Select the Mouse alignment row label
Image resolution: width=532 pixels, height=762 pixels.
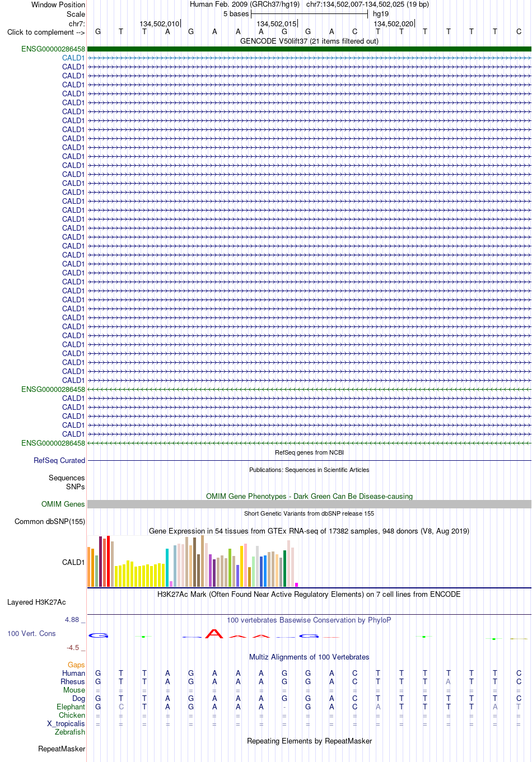[74, 690]
